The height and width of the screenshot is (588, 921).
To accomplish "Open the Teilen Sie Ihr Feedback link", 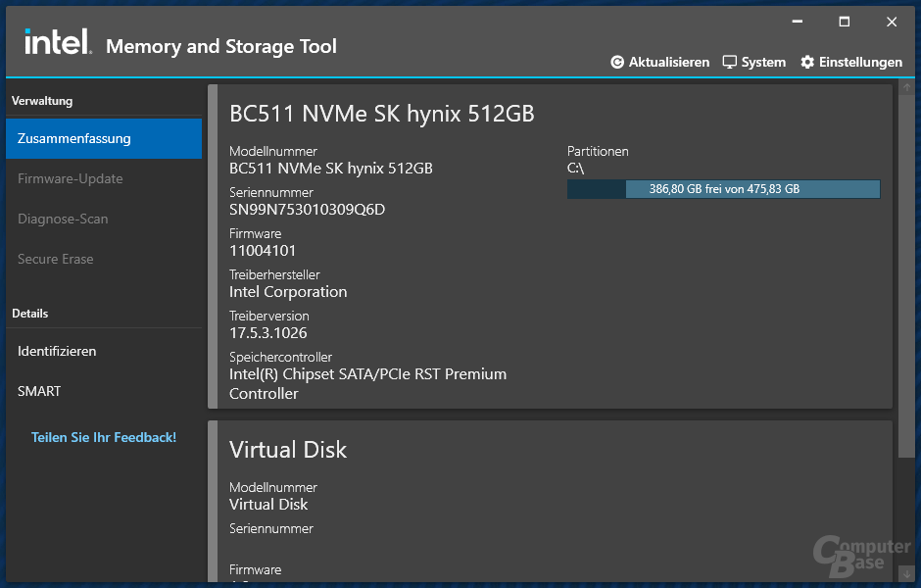I will click(104, 438).
